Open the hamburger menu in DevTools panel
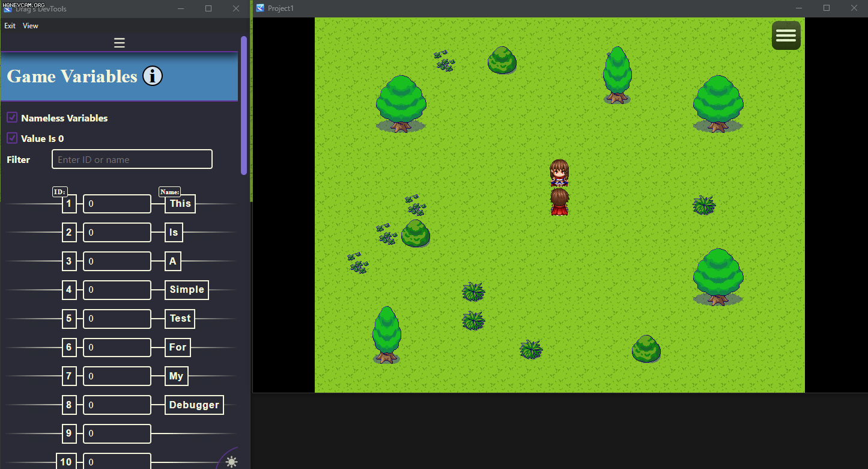This screenshot has width=868, height=469. (x=119, y=43)
